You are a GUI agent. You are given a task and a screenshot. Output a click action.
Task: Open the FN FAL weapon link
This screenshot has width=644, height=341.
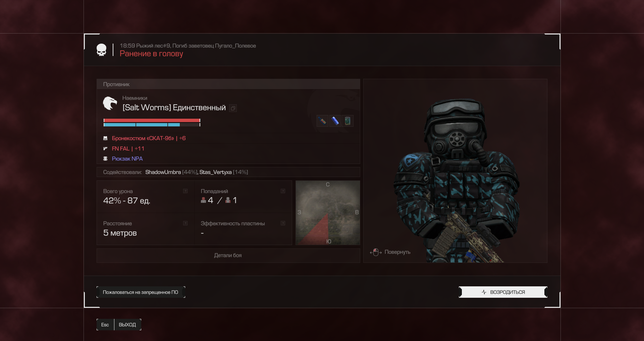pos(121,149)
